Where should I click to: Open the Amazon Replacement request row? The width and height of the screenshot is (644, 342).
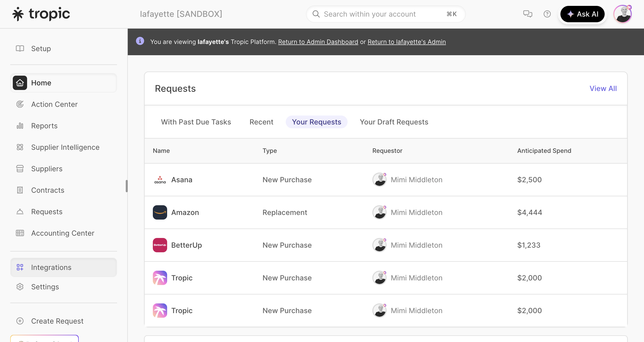point(285,212)
